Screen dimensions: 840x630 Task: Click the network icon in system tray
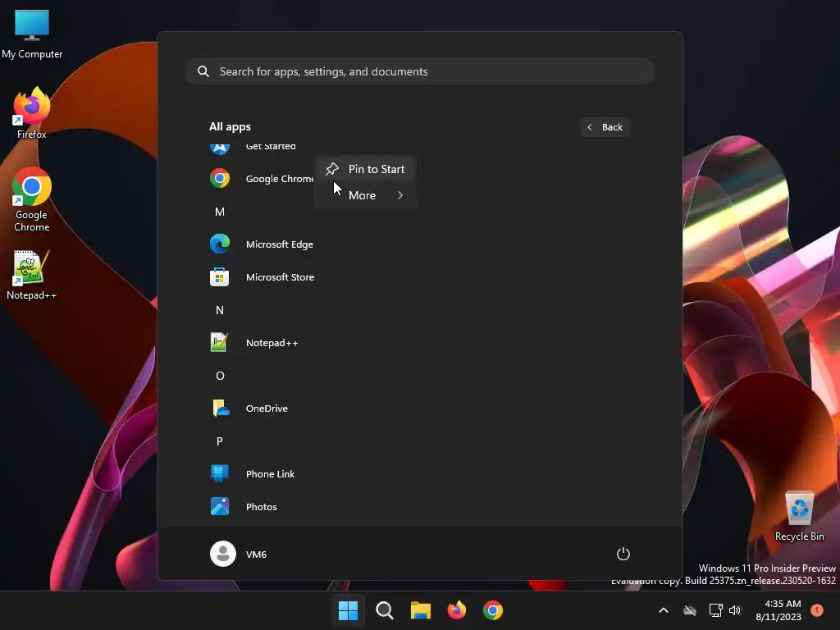coord(715,610)
